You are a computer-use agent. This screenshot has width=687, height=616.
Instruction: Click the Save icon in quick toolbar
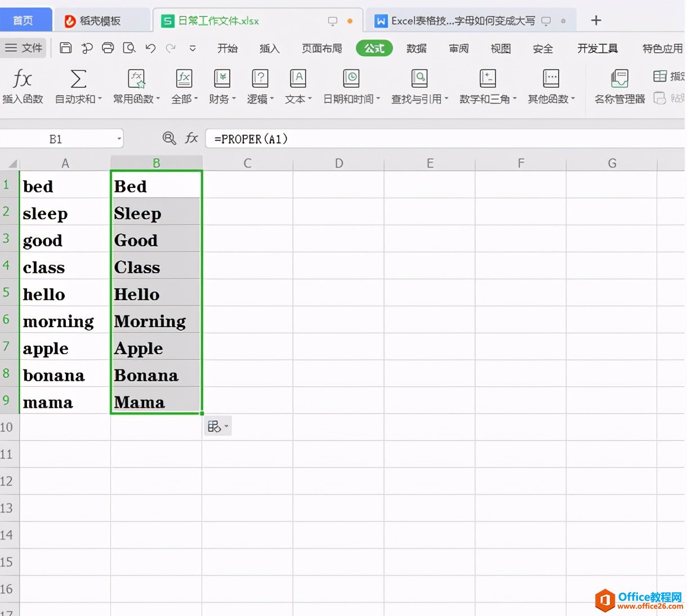point(66,48)
